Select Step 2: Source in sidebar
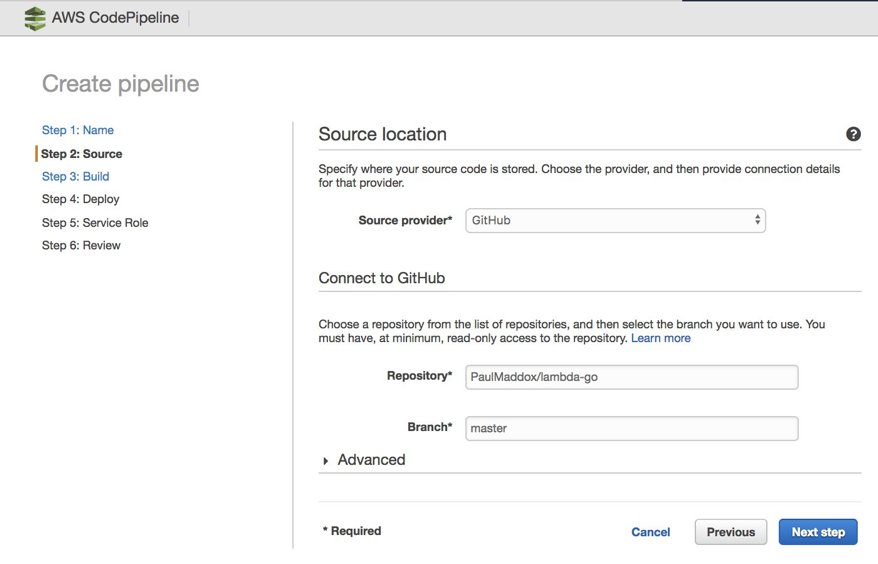Viewport: 878px width, 564px height. (x=82, y=154)
